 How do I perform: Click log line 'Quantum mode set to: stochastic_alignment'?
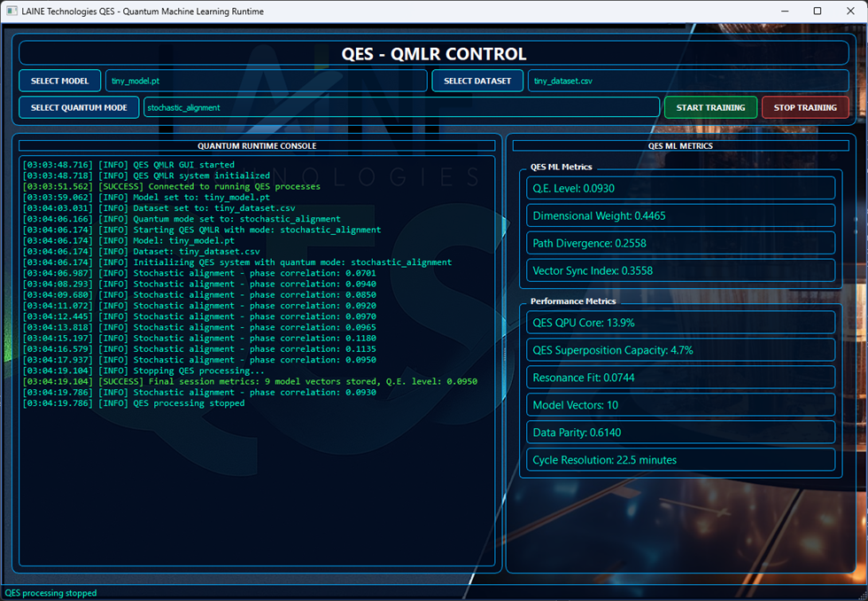182,219
